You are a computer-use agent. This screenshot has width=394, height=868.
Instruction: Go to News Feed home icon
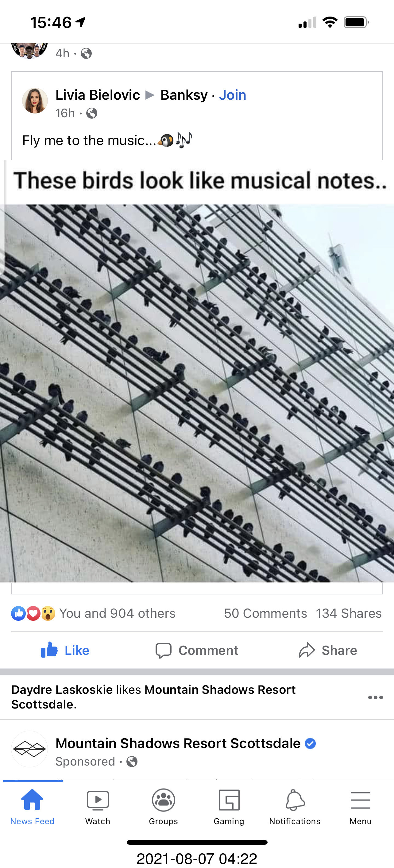click(x=32, y=806)
